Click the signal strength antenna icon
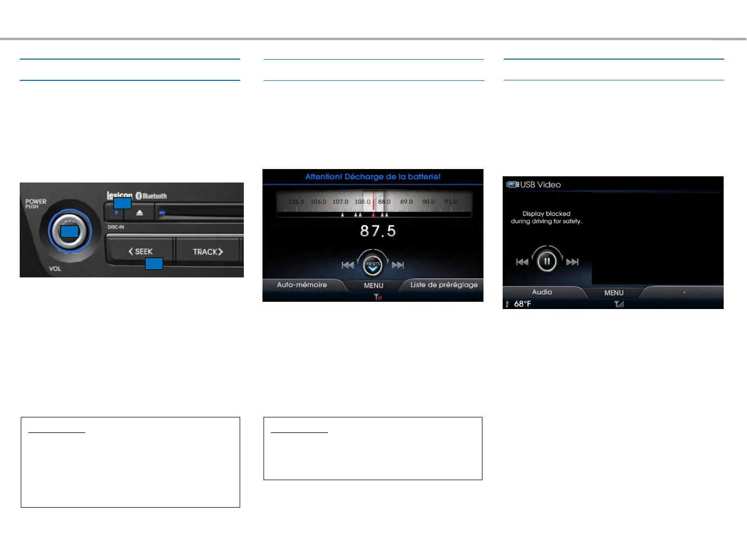747x560 pixels. tap(619, 304)
